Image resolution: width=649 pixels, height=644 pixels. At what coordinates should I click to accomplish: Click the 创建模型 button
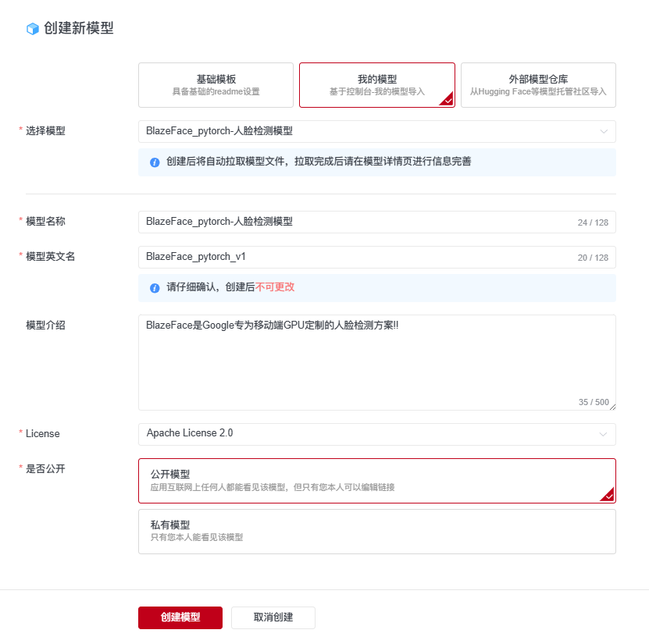(x=180, y=617)
